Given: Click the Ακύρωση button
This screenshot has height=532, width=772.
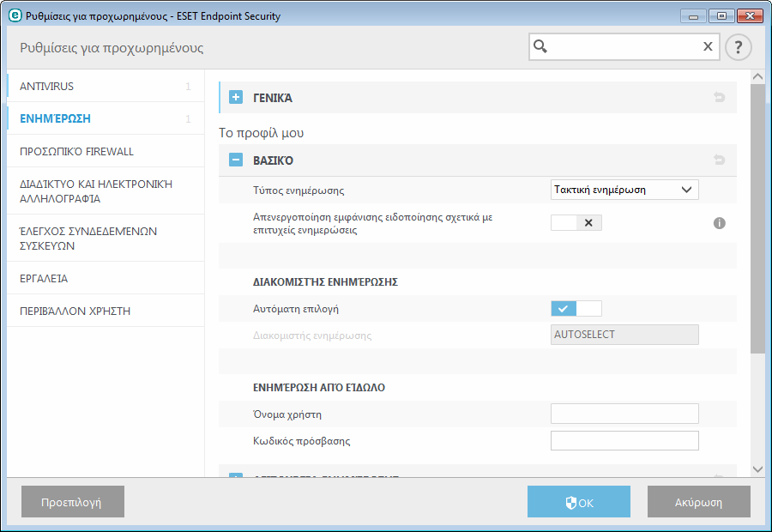Looking at the screenshot, I should point(698,501).
